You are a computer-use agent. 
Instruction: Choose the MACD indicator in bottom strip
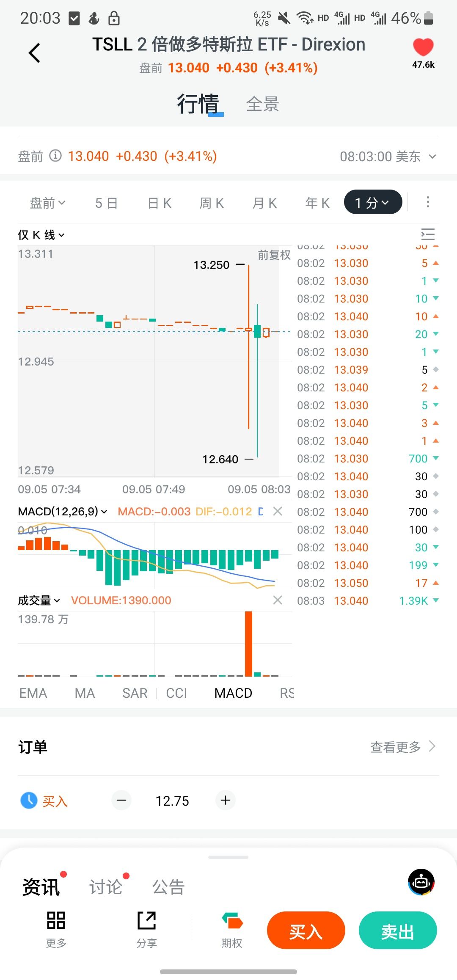coord(233,693)
